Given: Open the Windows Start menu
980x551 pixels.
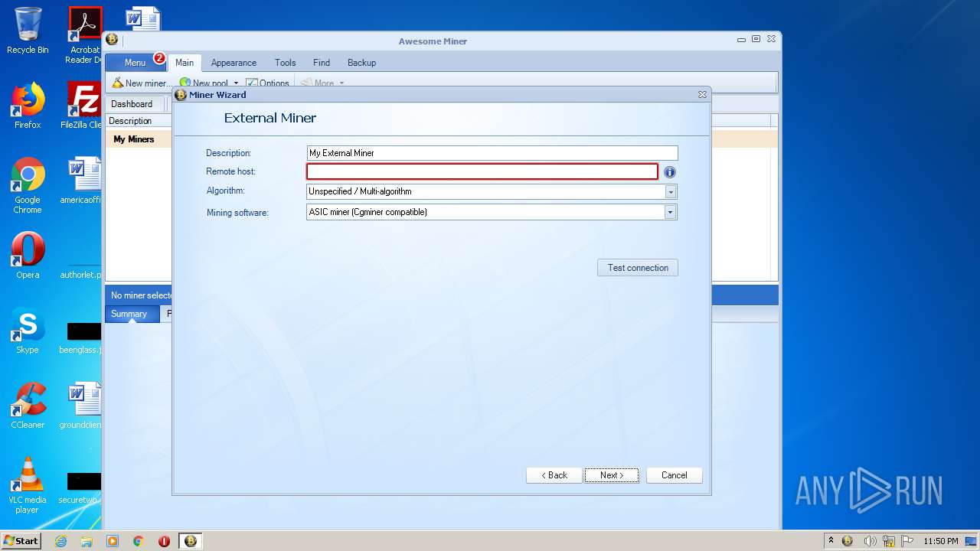Looking at the screenshot, I should click(21, 541).
